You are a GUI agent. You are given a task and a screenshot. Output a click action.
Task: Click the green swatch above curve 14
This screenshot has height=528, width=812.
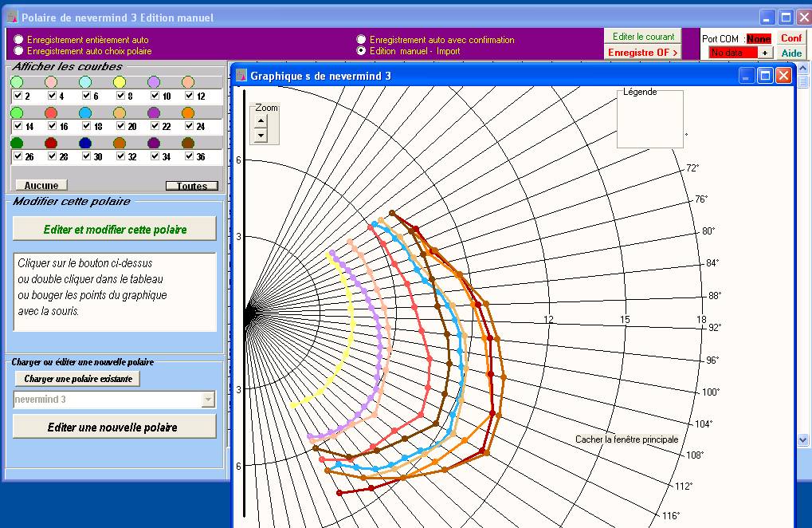pyautogui.click(x=17, y=112)
